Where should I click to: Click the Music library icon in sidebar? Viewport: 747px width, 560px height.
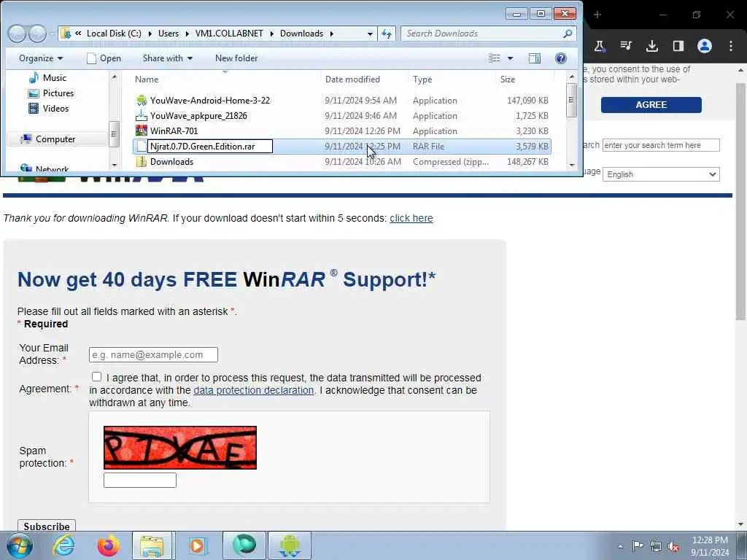click(34, 77)
